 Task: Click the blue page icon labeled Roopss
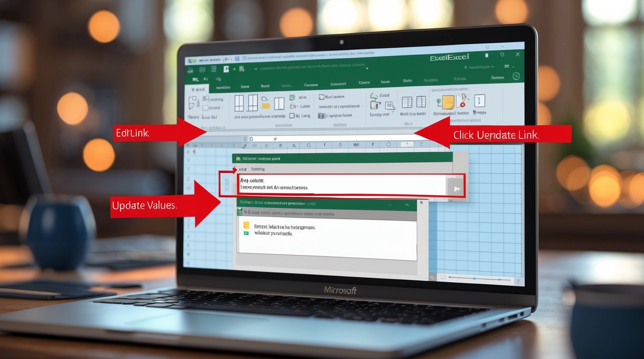pos(480,101)
